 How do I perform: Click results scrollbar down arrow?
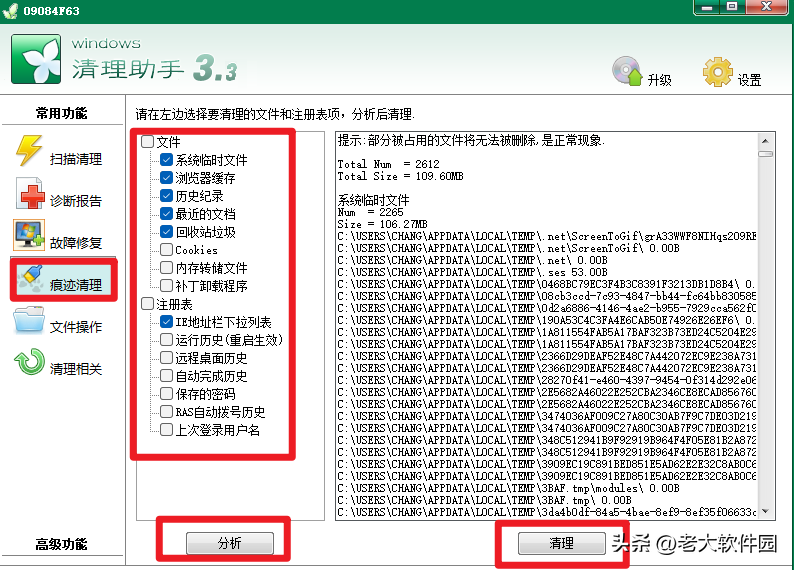(x=765, y=511)
